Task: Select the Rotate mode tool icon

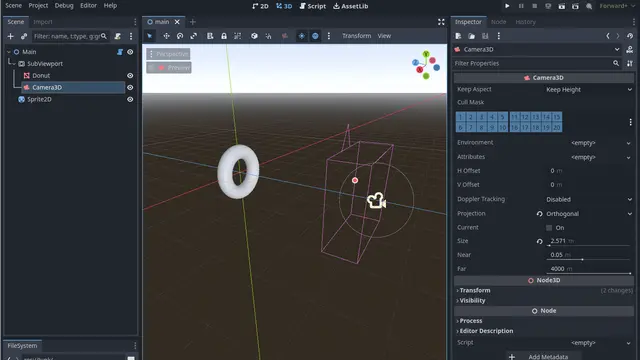Action: pos(180,36)
